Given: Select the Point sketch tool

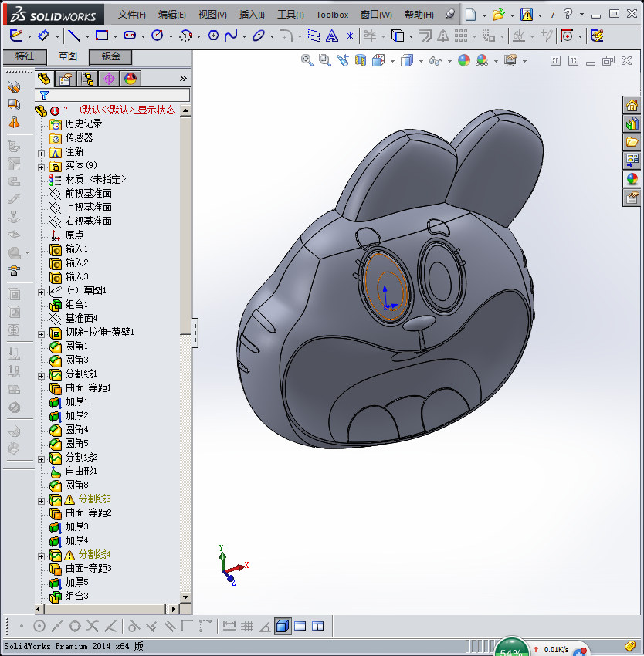Looking at the screenshot, I should (350, 36).
